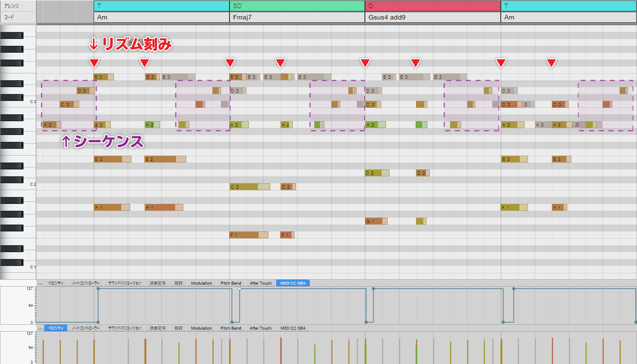Click the first Am chord block
Screen dimensions: 637x364
[161, 17]
